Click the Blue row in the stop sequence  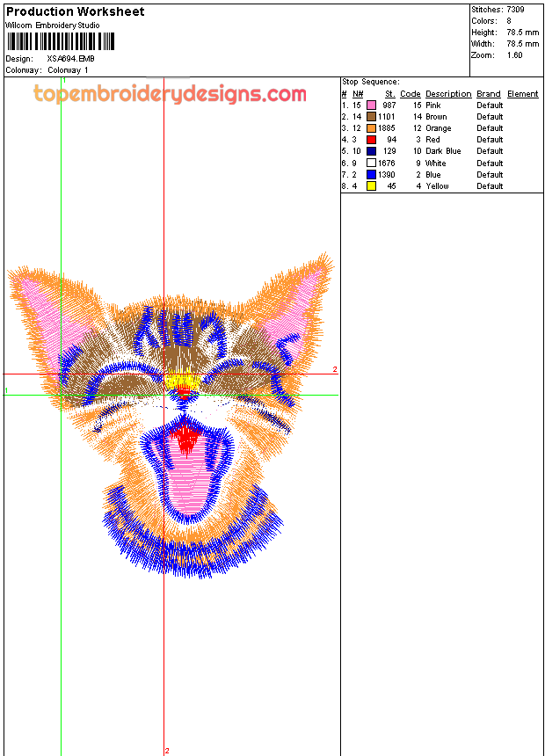pyautogui.click(x=432, y=175)
